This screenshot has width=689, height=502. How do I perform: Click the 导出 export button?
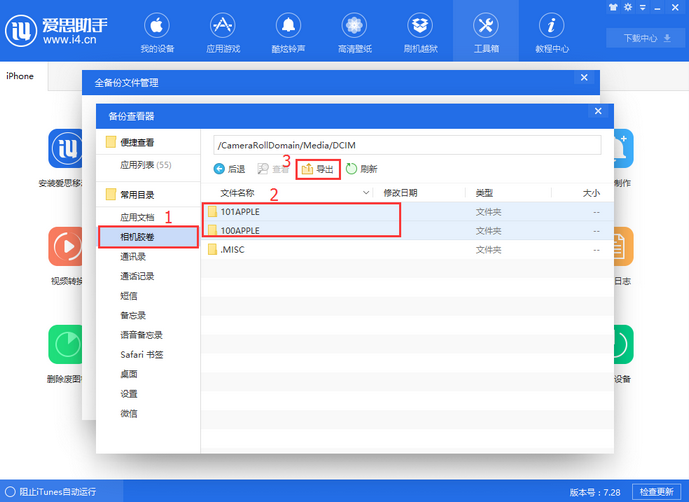point(318,169)
